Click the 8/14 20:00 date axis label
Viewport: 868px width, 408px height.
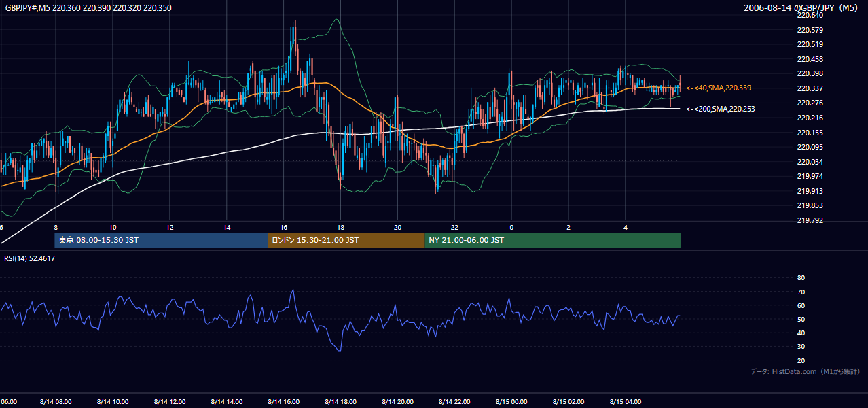tap(398, 402)
